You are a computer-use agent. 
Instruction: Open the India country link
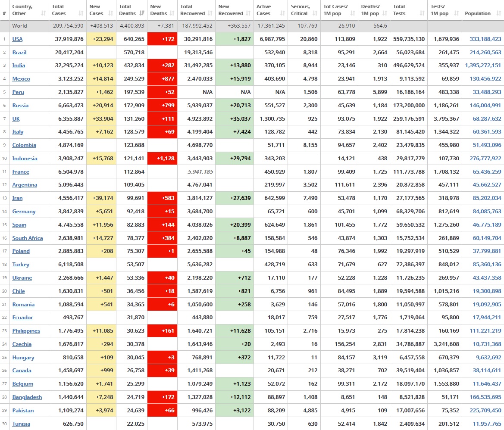coord(19,65)
